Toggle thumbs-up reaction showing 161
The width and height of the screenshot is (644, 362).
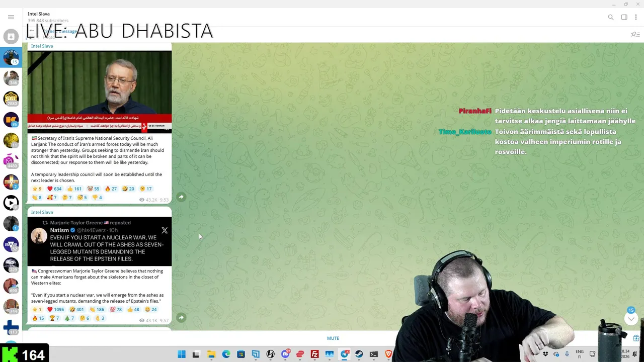[74, 189]
